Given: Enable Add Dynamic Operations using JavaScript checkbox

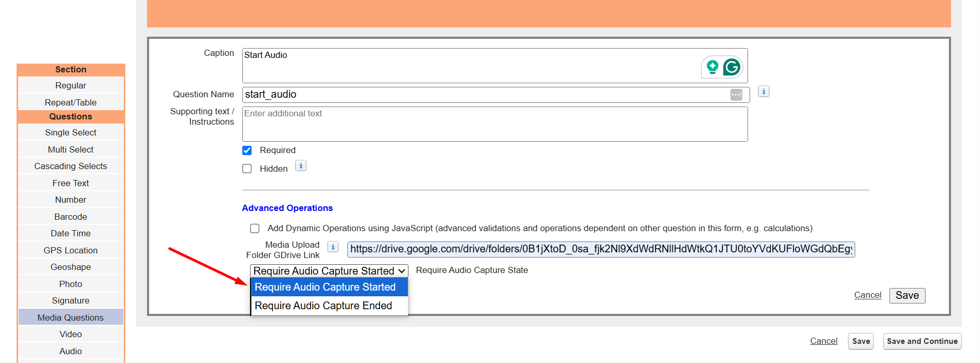Looking at the screenshot, I should coord(255,228).
